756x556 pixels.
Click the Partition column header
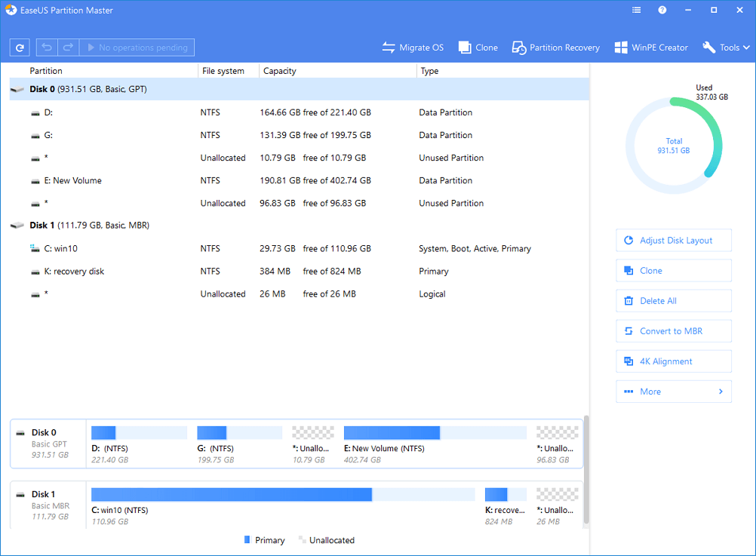(x=103, y=71)
